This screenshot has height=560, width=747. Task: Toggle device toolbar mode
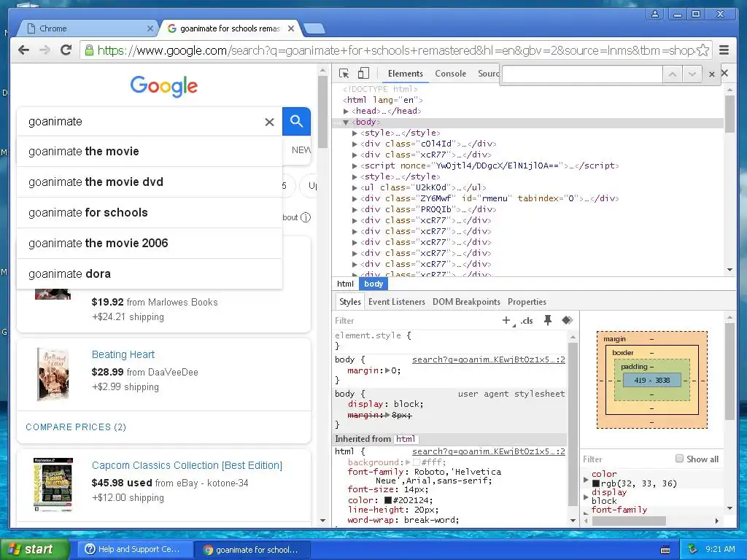point(363,74)
